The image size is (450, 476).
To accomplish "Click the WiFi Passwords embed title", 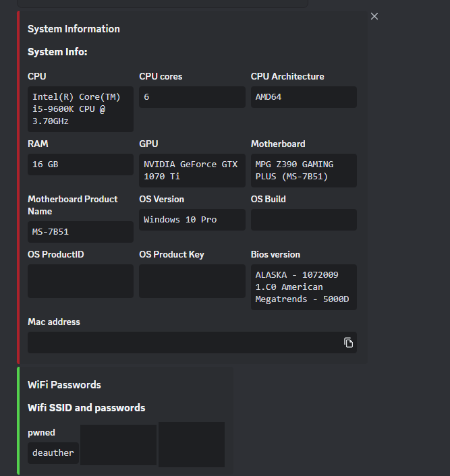I will (x=64, y=385).
